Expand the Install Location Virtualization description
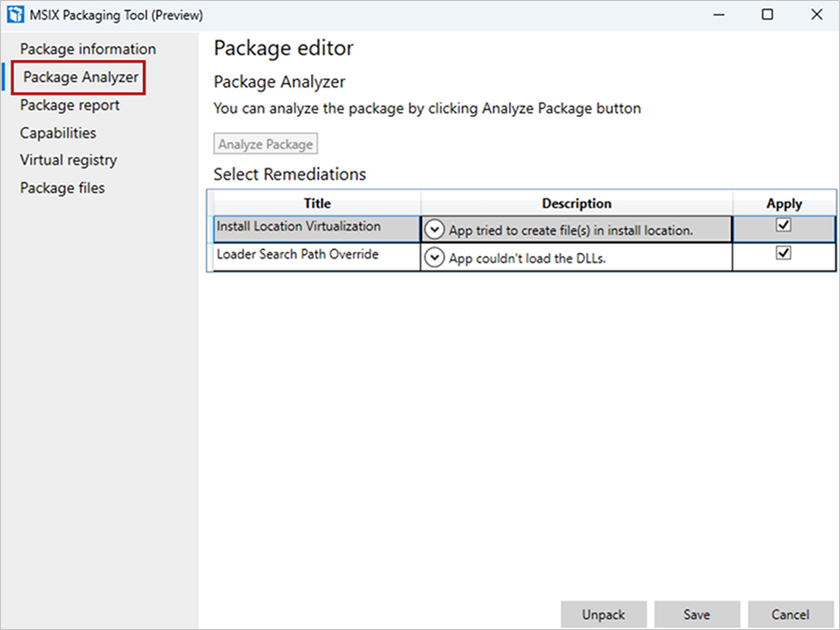 434,230
